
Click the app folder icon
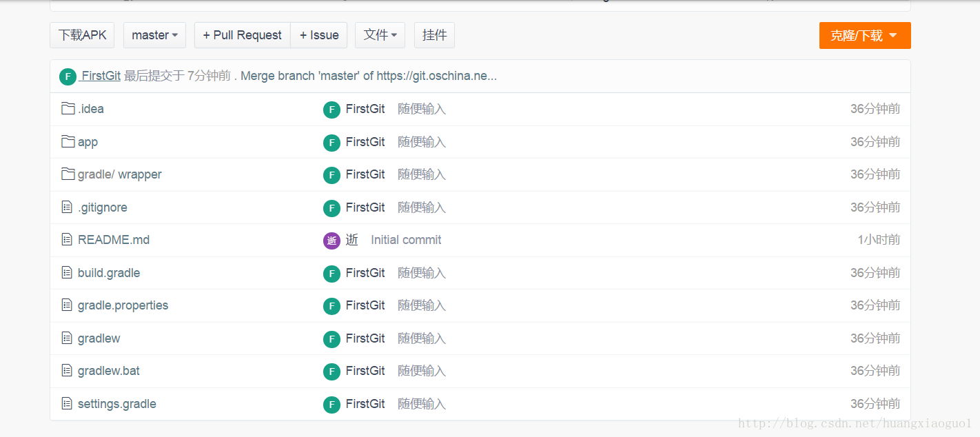tap(68, 141)
